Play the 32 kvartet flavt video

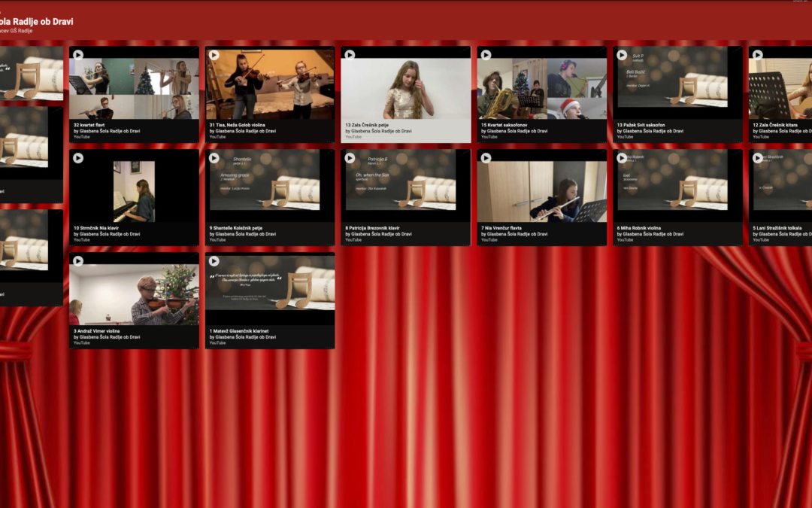[78, 55]
